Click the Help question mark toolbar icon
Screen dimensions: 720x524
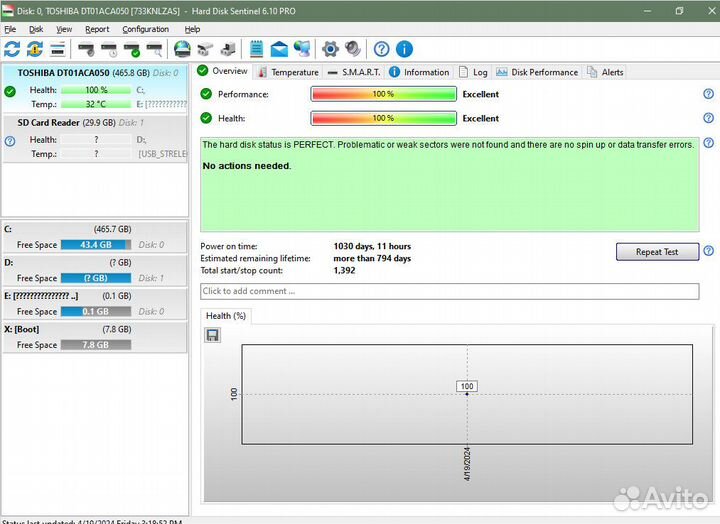click(x=382, y=49)
